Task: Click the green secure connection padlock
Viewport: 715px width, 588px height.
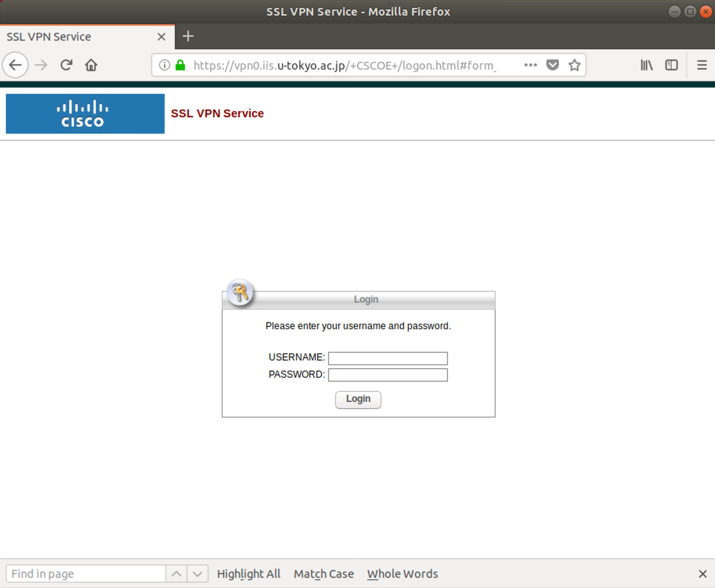Action: (x=180, y=65)
